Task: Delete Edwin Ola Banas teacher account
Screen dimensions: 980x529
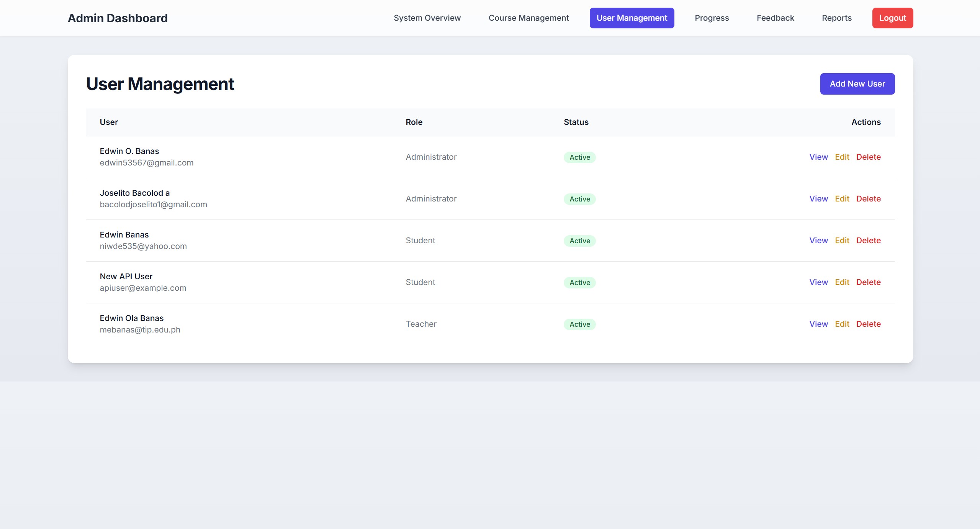Action: click(x=868, y=324)
